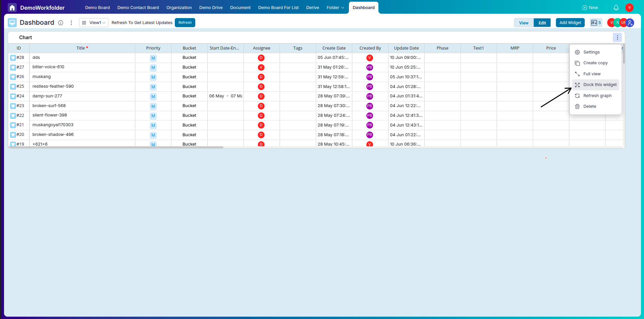Open the View1 dropdown
The height and width of the screenshot is (319, 644).
(94, 23)
